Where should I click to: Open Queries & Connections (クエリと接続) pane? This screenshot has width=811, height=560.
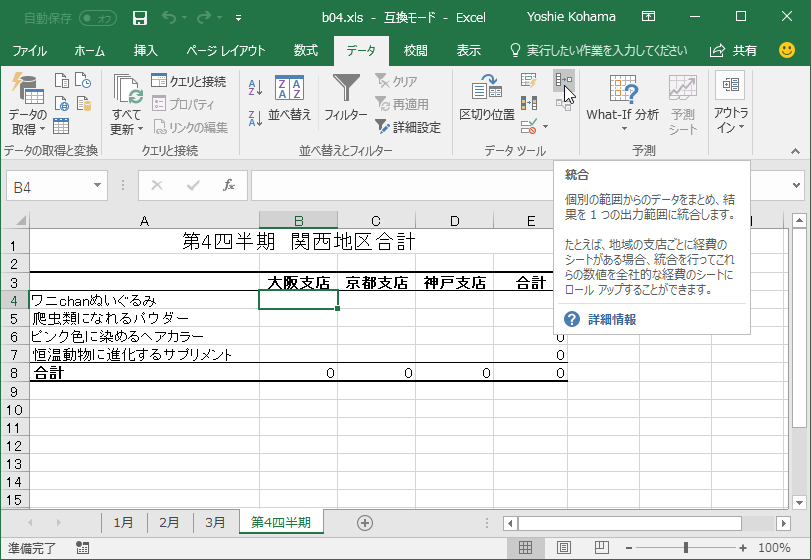[x=189, y=81]
